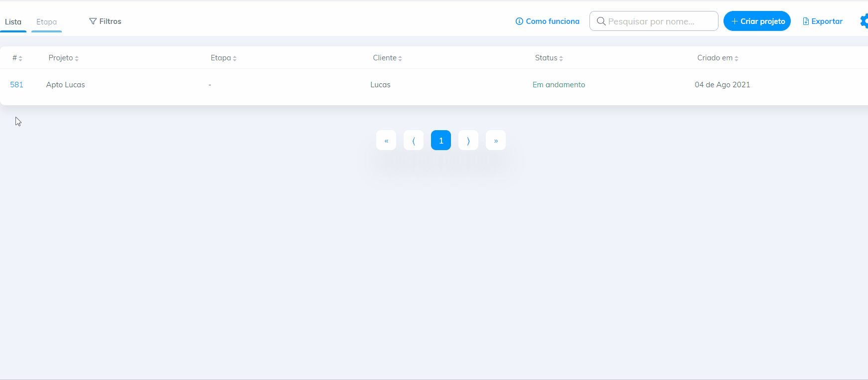The width and height of the screenshot is (868, 380).
Task: Sort by the # column
Action: pos(17,58)
